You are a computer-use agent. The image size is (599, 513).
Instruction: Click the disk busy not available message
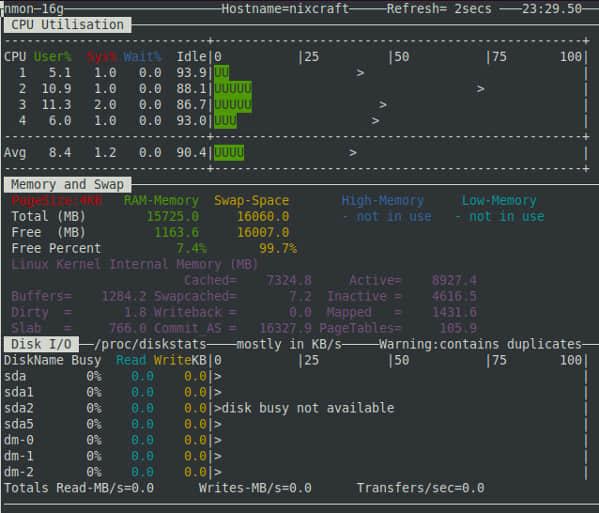pyautogui.click(x=308, y=408)
